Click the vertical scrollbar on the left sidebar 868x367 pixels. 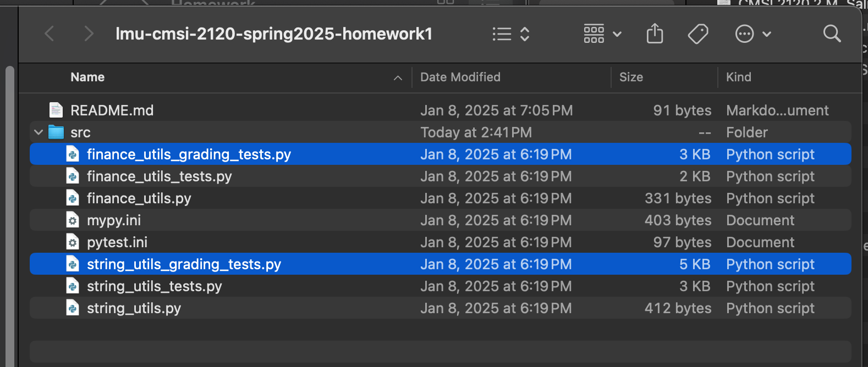click(x=9, y=214)
